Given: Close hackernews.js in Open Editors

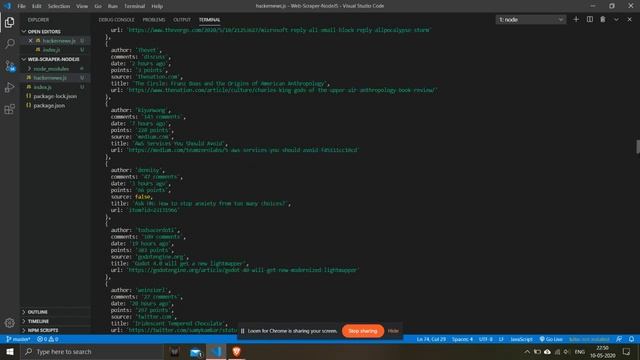Looking at the screenshot, I should pos(30,40).
